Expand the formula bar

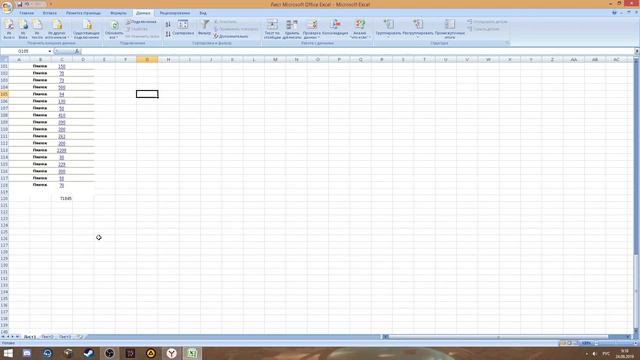(637, 51)
